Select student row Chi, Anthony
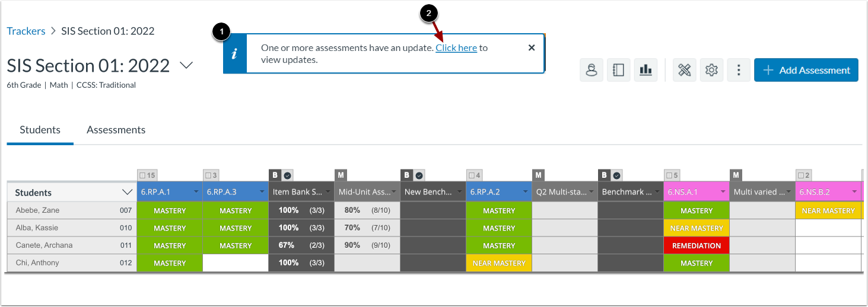The image size is (868, 307). pyautogui.click(x=71, y=263)
